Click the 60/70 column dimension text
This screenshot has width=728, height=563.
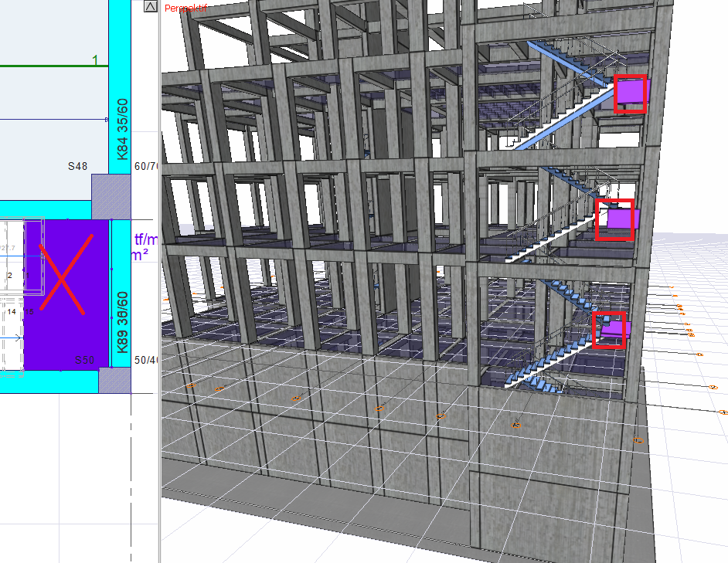(x=145, y=166)
